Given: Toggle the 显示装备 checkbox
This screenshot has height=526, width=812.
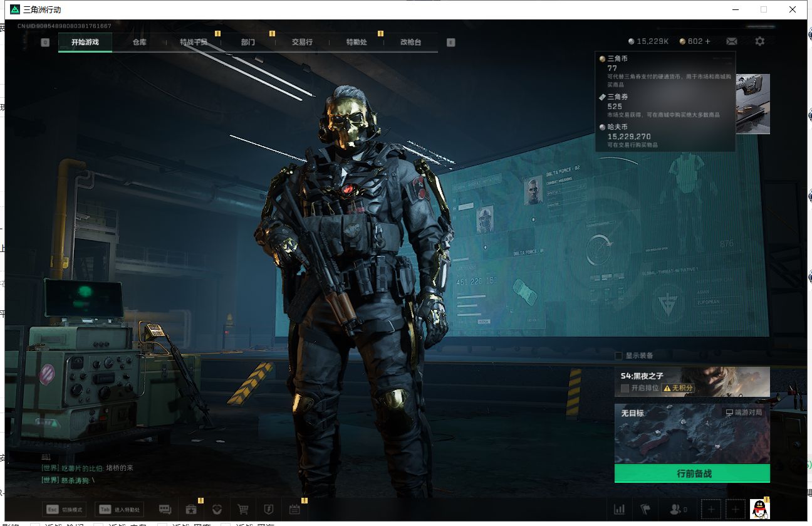Looking at the screenshot, I should (x=619, y=355).
